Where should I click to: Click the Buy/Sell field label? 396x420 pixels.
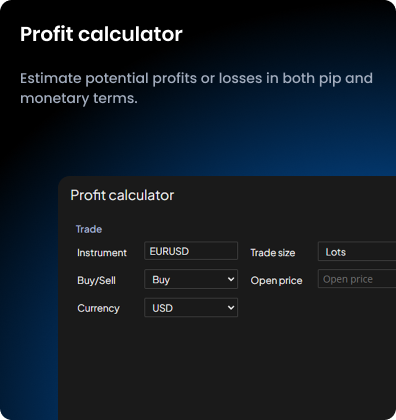point(96,281)
